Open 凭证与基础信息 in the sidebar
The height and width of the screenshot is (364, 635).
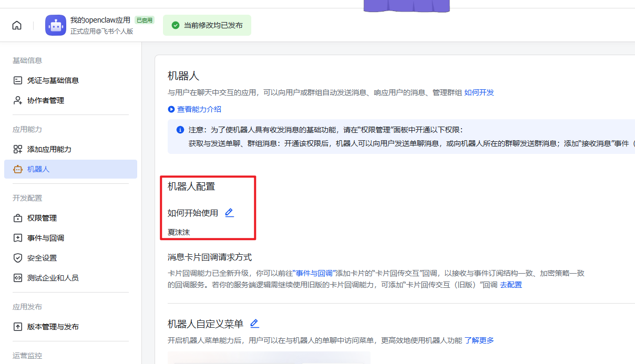53,80
